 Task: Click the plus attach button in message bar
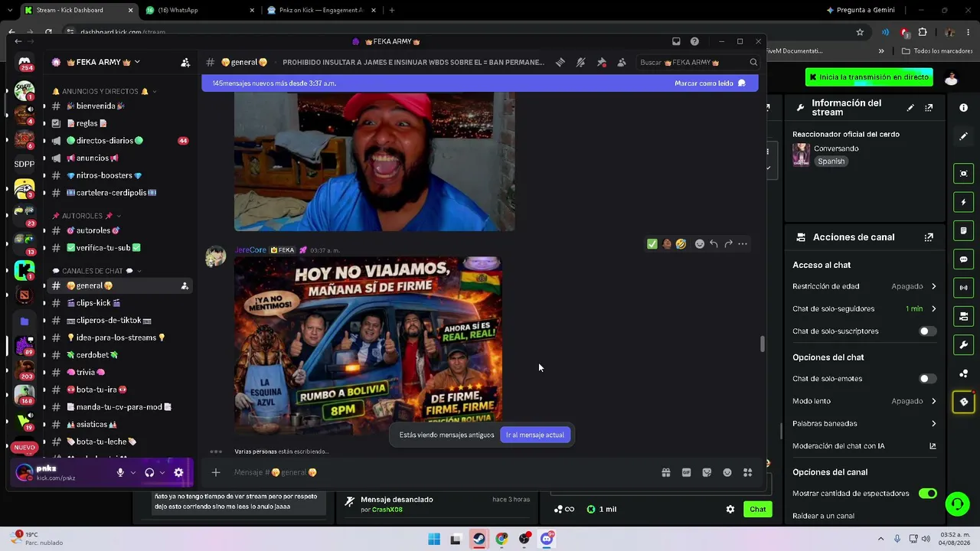216,472
